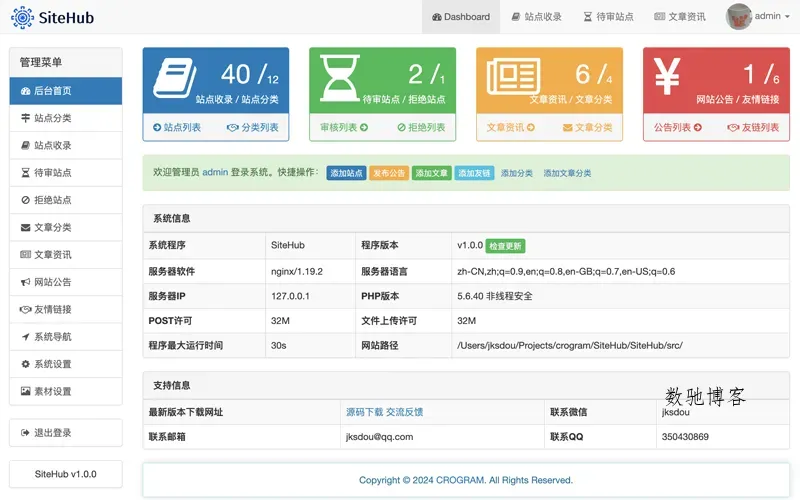Viewport: 800px width, 500px height.
Task: Click the 5.6.40 非线程安全 PHP version cell
Action: tap(620, 296)
